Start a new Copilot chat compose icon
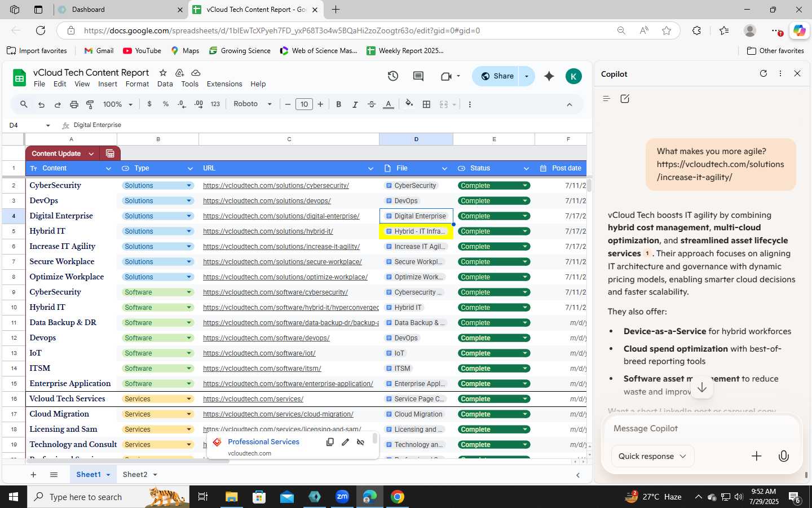 (x=625, y=99)
